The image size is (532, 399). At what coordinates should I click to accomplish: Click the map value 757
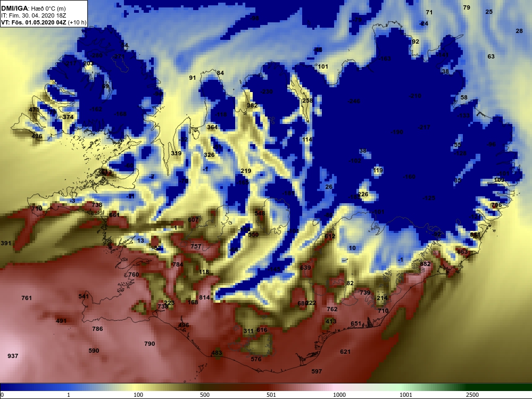click(196, 246)
